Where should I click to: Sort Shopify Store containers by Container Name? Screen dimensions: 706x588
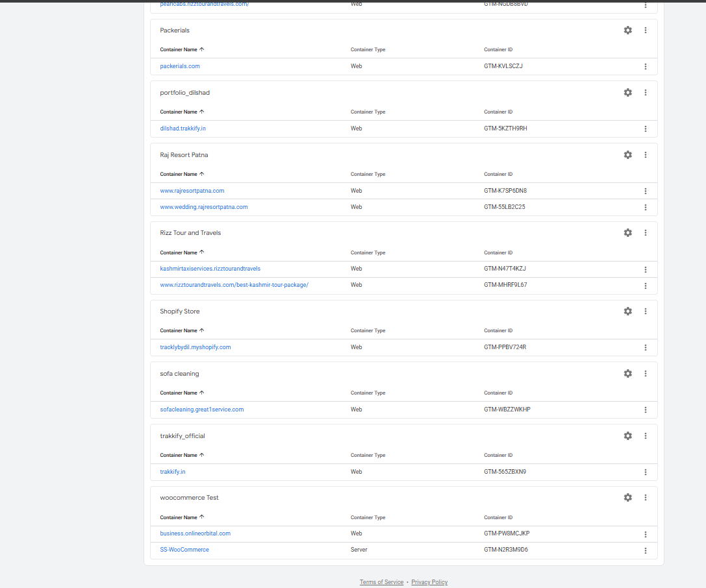[x=182, y=330]
